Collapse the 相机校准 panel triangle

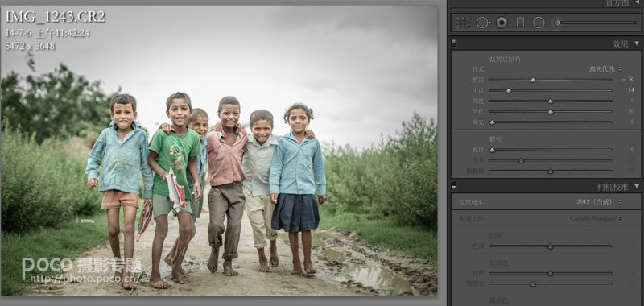(637, 187)
